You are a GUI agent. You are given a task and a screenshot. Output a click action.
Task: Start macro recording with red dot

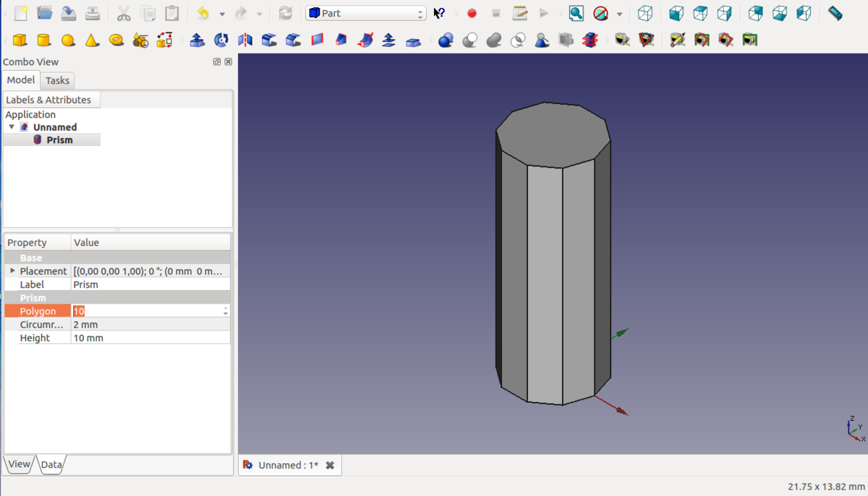click(x=472, y=13)
